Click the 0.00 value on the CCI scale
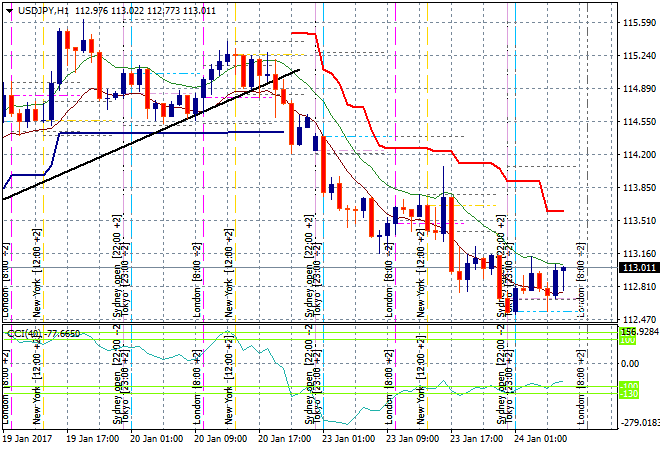 (630, 363)
